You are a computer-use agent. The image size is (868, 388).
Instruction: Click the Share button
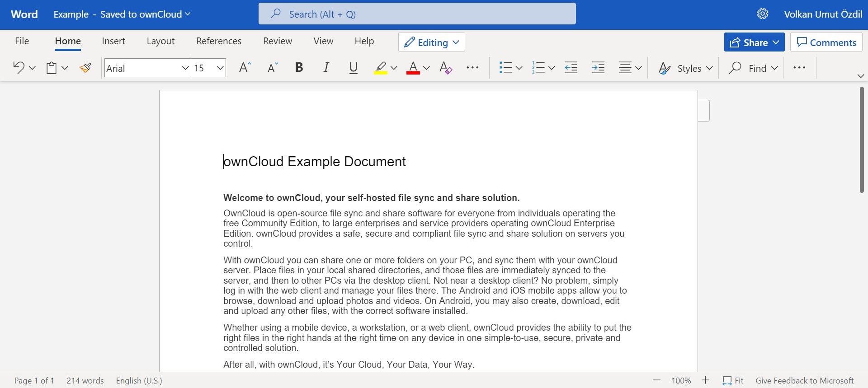click(754, 42)
